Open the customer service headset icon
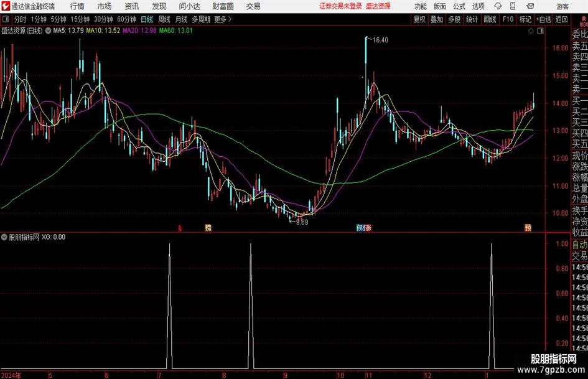Image resolution: width=588 pixels, height=379 pixels. [x=498, y=6]
